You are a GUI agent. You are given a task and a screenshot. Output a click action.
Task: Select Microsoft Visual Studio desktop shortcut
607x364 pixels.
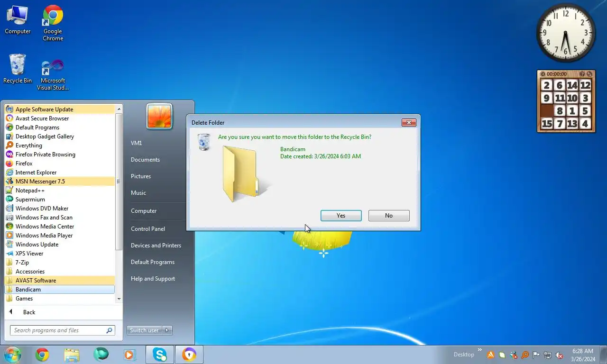click(x=53, y=75)
